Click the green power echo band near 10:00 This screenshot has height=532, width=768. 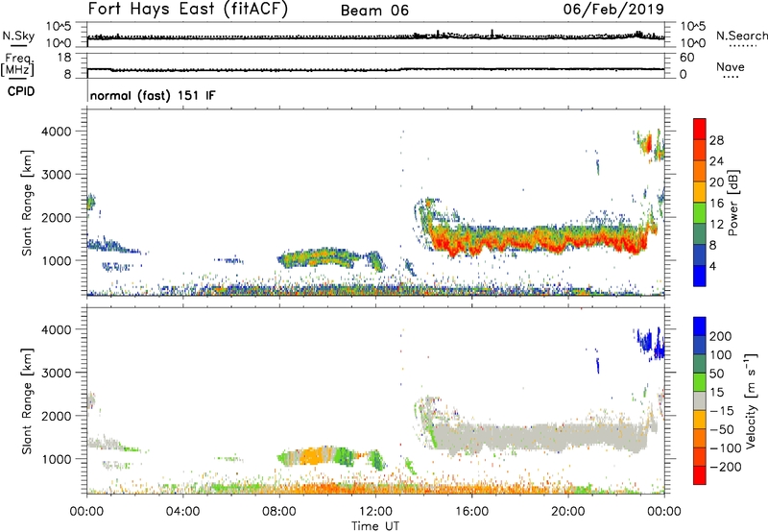pos(319,257)
